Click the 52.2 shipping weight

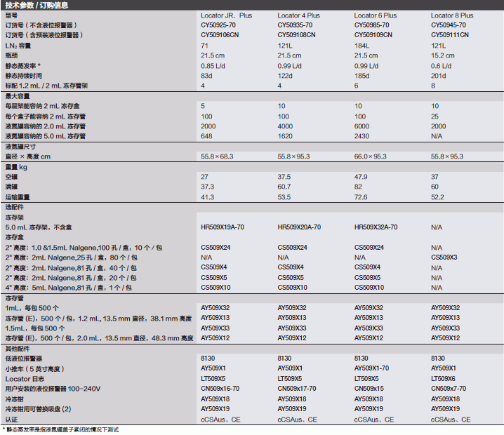(x=437, y=197)
